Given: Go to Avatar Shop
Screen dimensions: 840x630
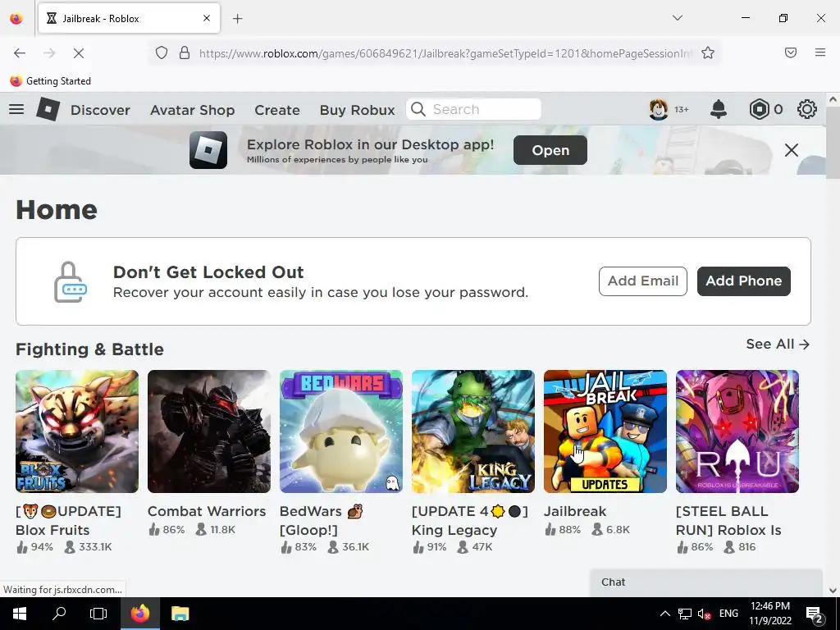Looking at the screenshot, I should pyautogui.click(x=192, y=110).
